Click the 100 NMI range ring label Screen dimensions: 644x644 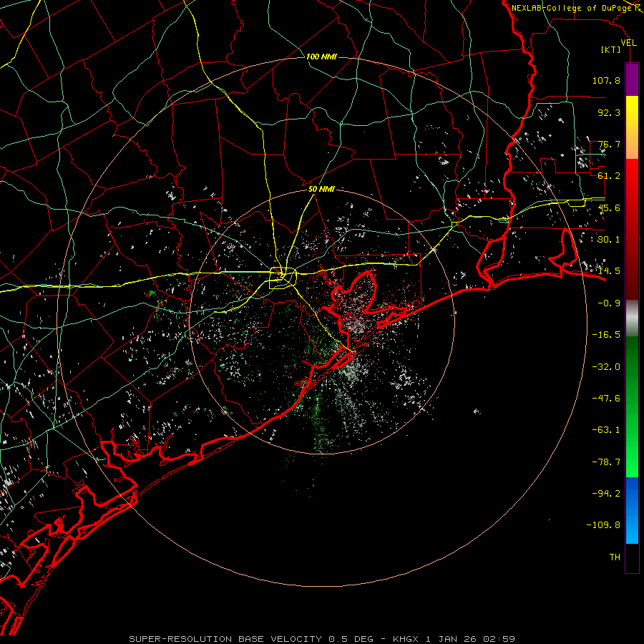click(x=321, y=57)
